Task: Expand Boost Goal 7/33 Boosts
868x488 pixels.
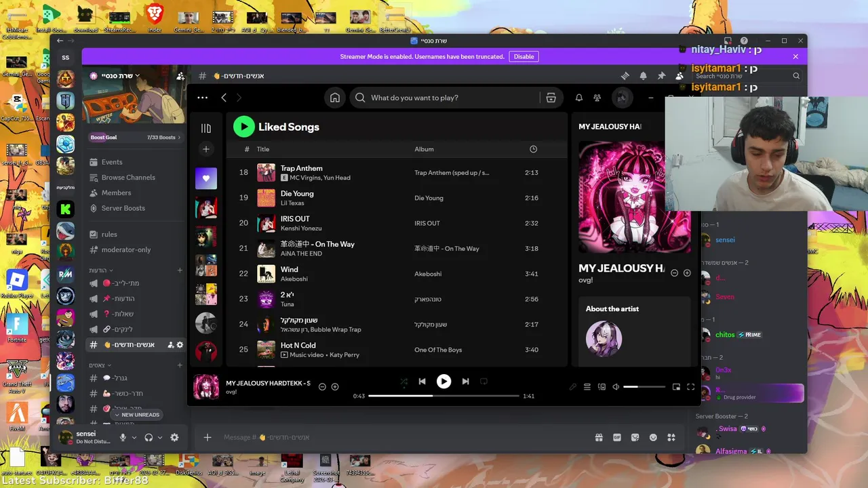Action: tap(136, 138)
